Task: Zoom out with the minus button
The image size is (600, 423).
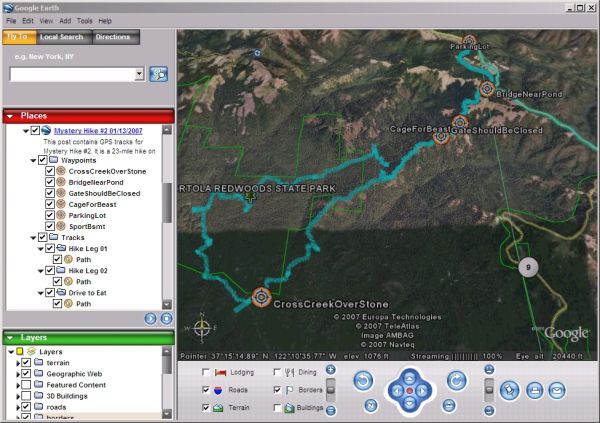Action: (331, 410)
